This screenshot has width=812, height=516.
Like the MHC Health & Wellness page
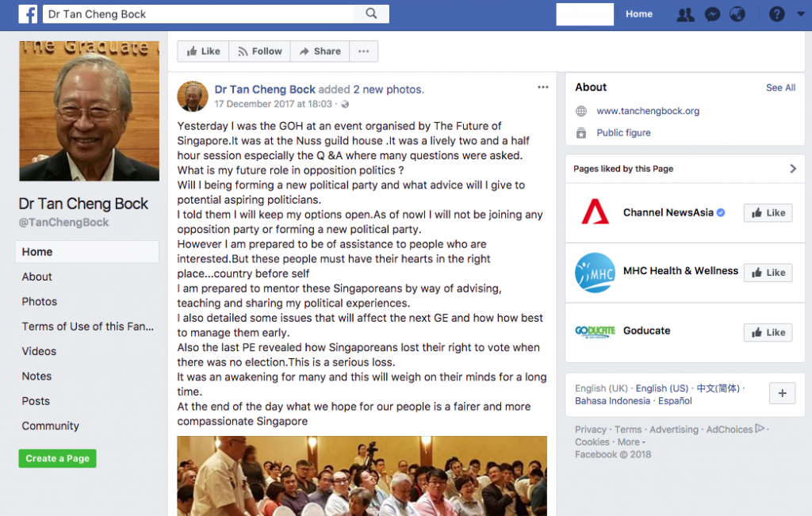pos(768,273)
